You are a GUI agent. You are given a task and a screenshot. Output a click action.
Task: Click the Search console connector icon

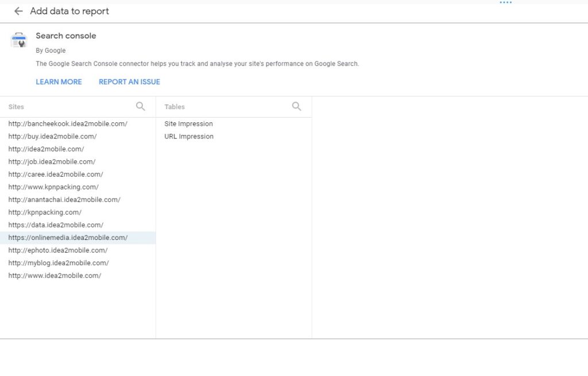pyautogui.click(x=19, y=40)
